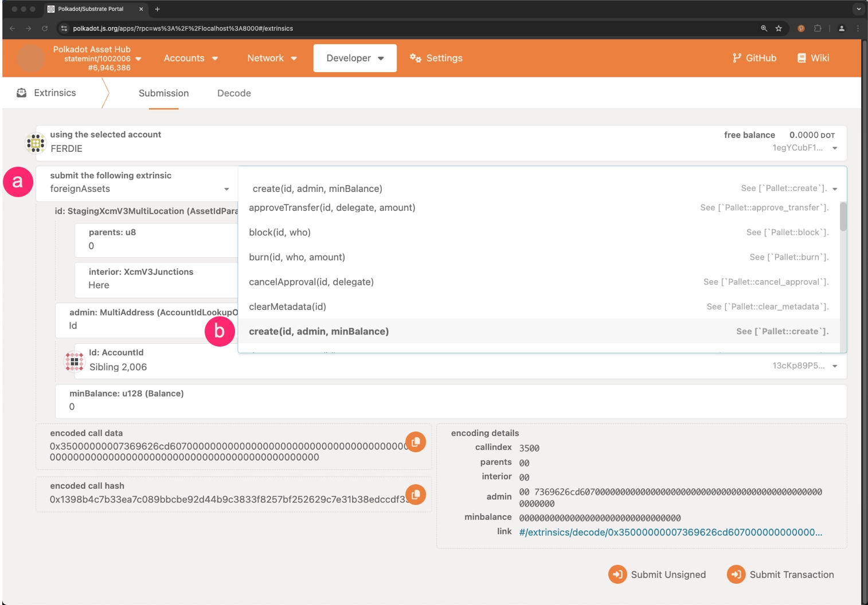Screen dimensions: 868x605
Task: Click Submit Unsigned button
Action: point(657,575)
